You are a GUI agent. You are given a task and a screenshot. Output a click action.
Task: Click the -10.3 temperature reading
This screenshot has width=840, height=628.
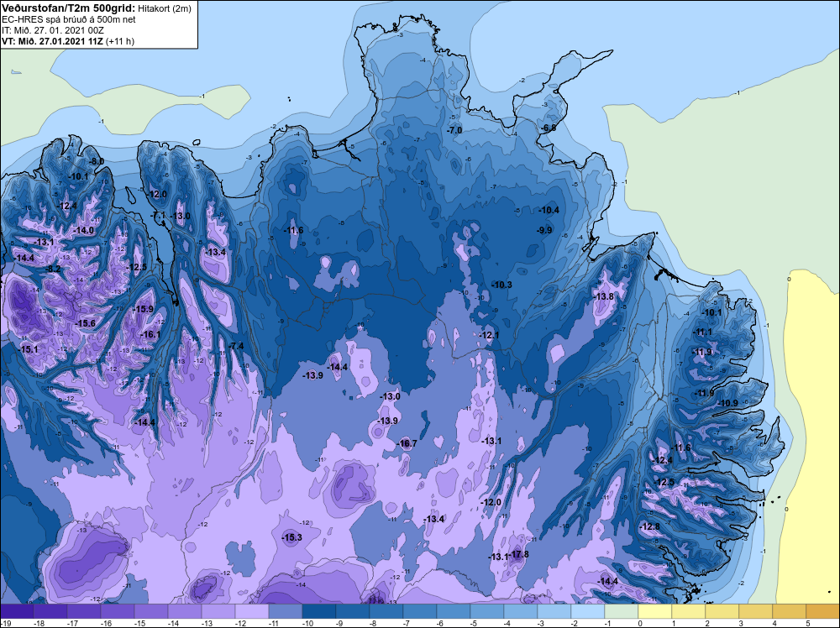[x=502, y=285]
